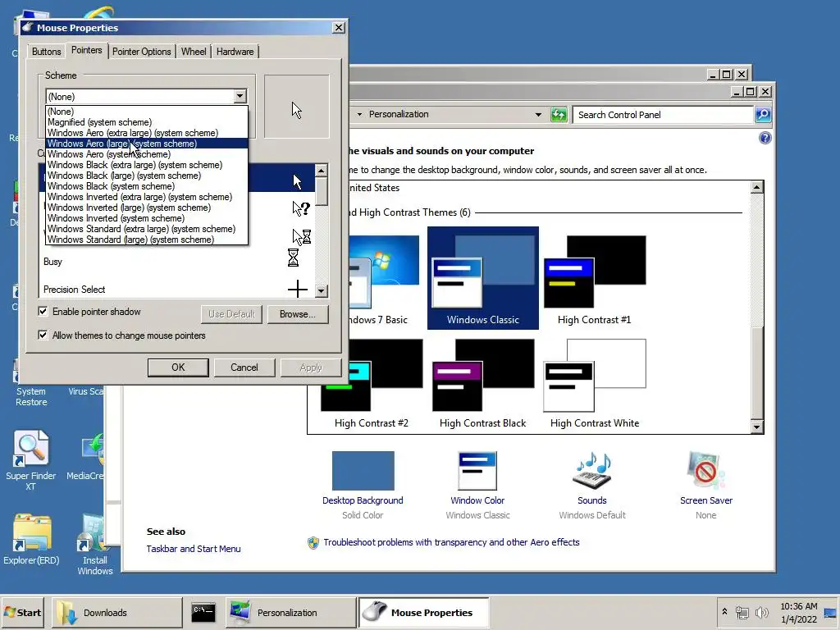Switch to the Pointer Options tab
This screenshot has height=630, width=840.
[141, 52]
